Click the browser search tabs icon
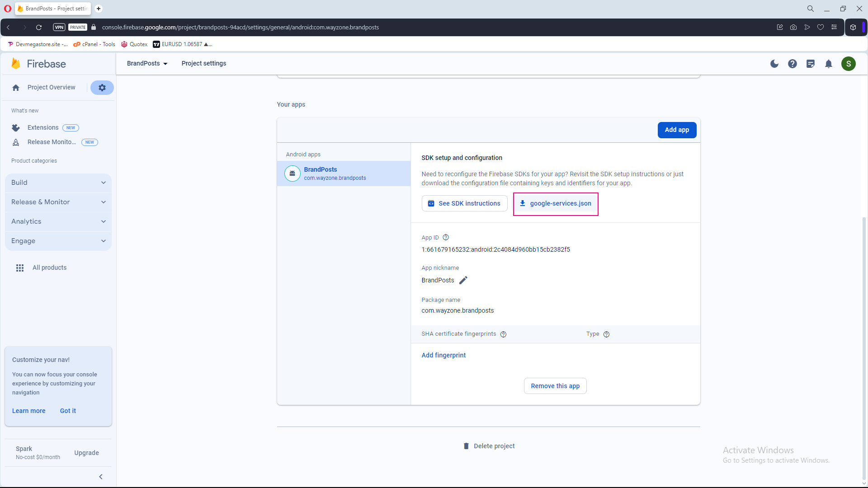Screen dimensions: 868x488 811,9
